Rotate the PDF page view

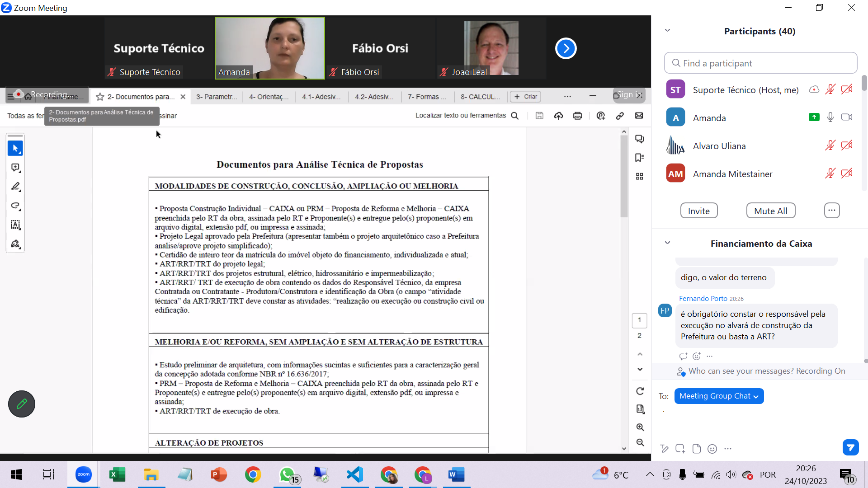click(640, 391)
